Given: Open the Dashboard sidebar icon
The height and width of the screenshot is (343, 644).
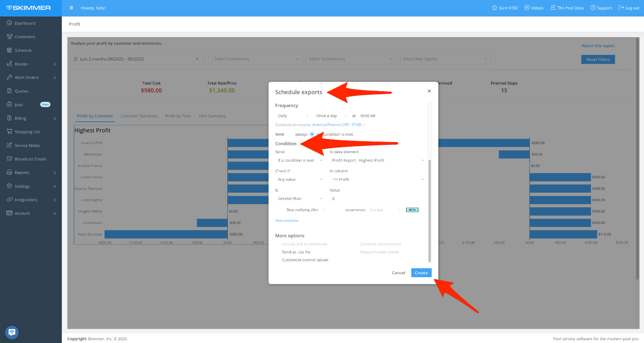Looking at the screenshot, I should [x=9, y=23].
